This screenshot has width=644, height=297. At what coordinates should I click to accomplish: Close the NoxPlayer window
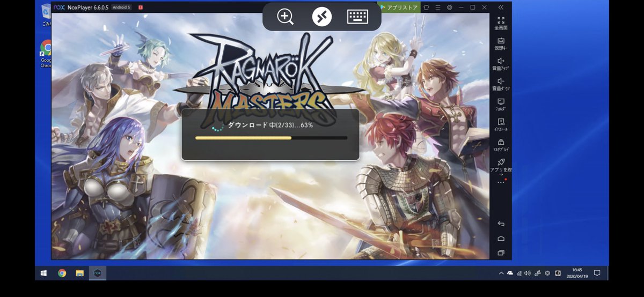coord(484,8)
